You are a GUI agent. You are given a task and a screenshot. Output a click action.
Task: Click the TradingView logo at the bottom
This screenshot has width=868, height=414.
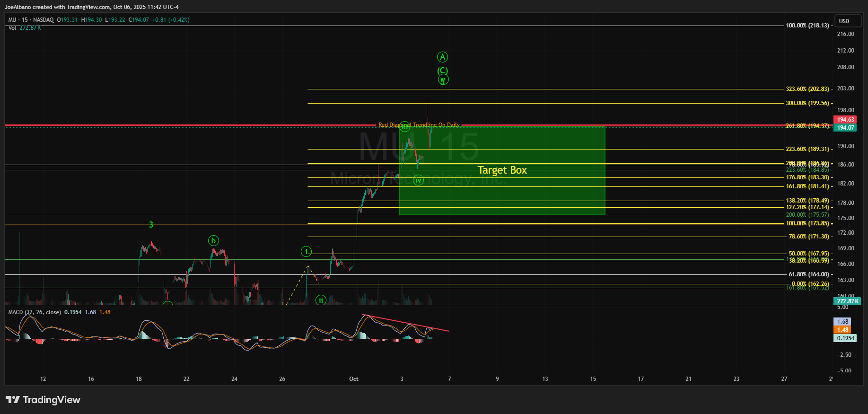[43, 400]
